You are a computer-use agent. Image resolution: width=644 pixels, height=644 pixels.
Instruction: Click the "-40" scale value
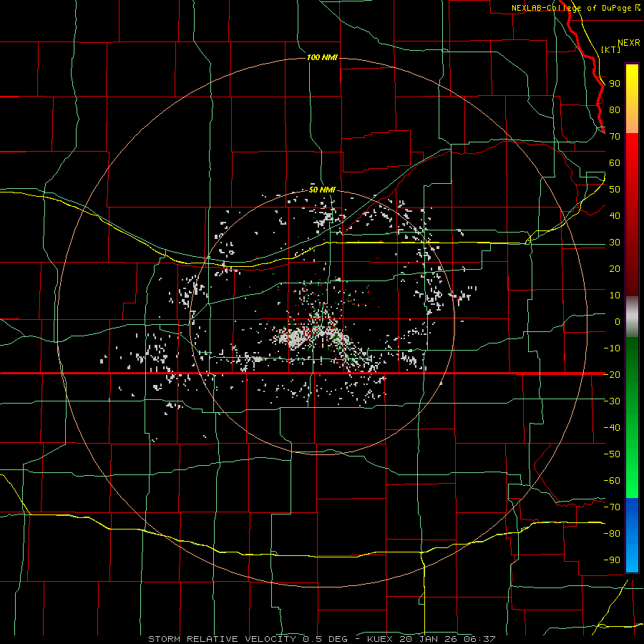[x=612, y=428]
